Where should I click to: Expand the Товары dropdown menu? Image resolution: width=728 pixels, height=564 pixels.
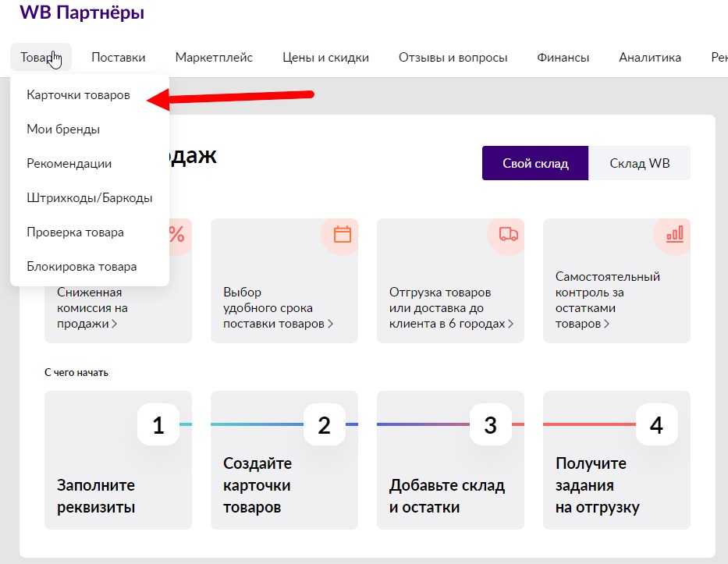pyautogui.click(x=41, y=57)
